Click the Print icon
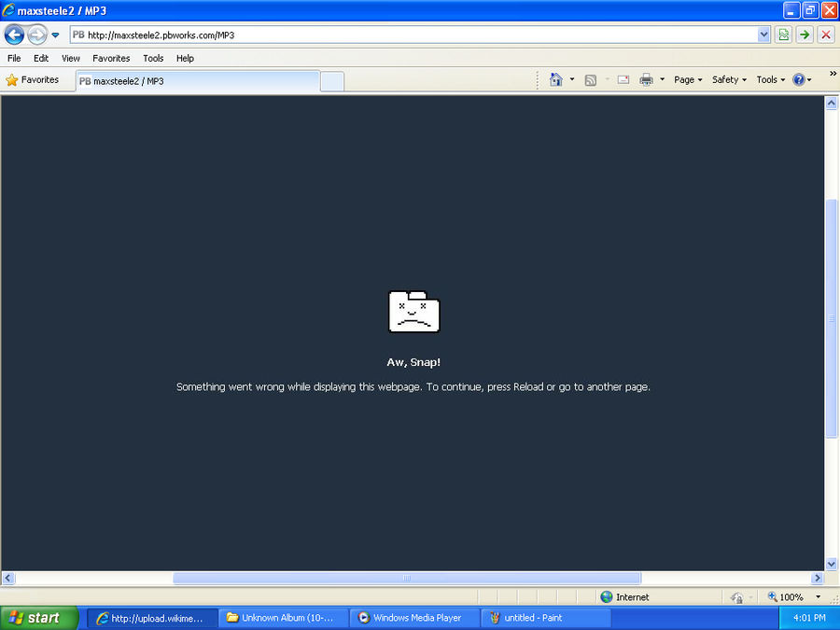The width and height of the screenshot is (840, 630). click(x=647, y=80)
